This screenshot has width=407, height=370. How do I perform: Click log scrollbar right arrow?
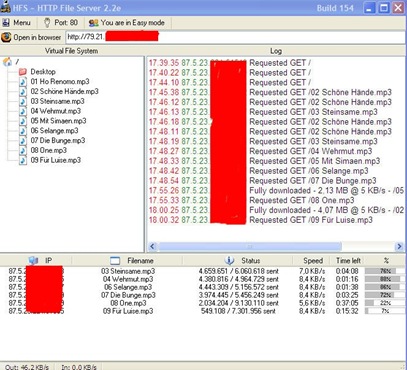(399, 246)
